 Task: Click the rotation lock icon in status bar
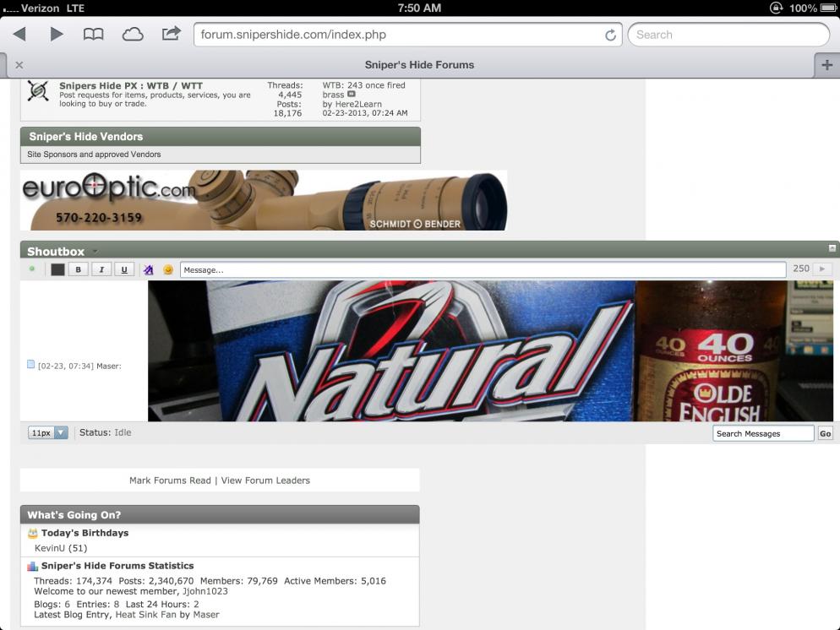pos(777,8)
